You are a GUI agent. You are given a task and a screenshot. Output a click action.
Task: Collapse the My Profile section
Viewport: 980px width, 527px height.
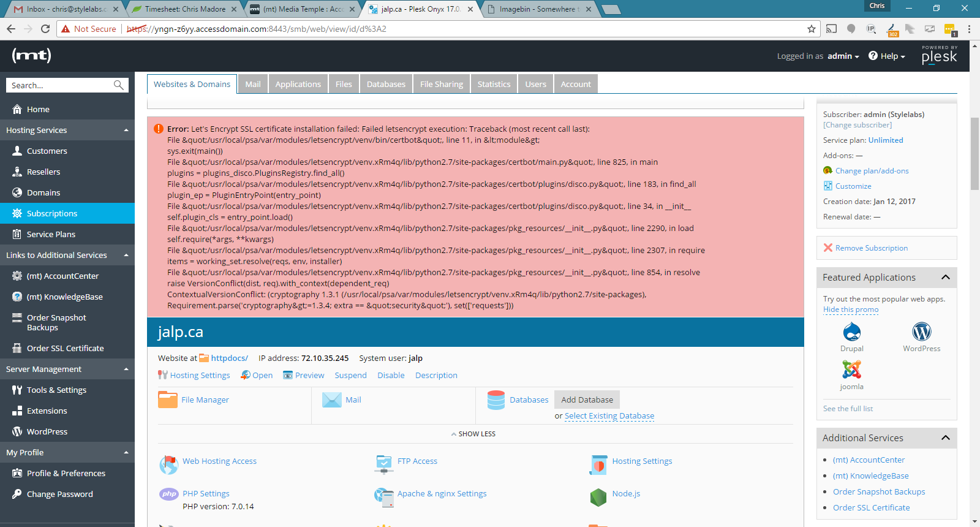126,452
